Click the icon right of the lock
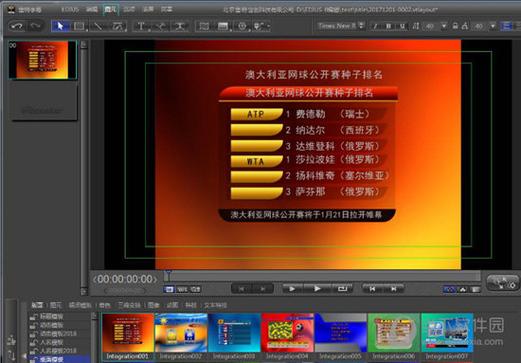The image size is (521, 363). (465, 26)
